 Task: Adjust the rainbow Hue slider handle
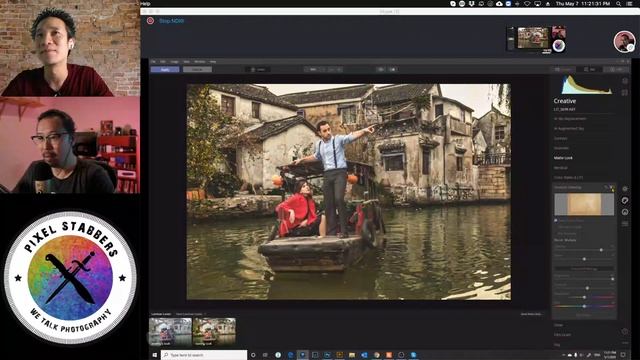(584, 306)
